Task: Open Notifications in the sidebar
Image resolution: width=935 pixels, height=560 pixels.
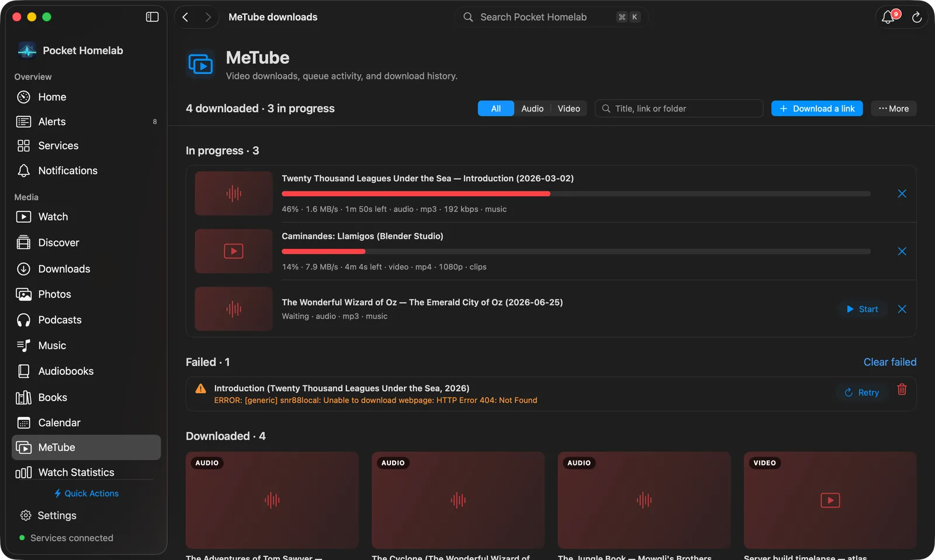Action: pyautogui.click(x=86, y=171)
